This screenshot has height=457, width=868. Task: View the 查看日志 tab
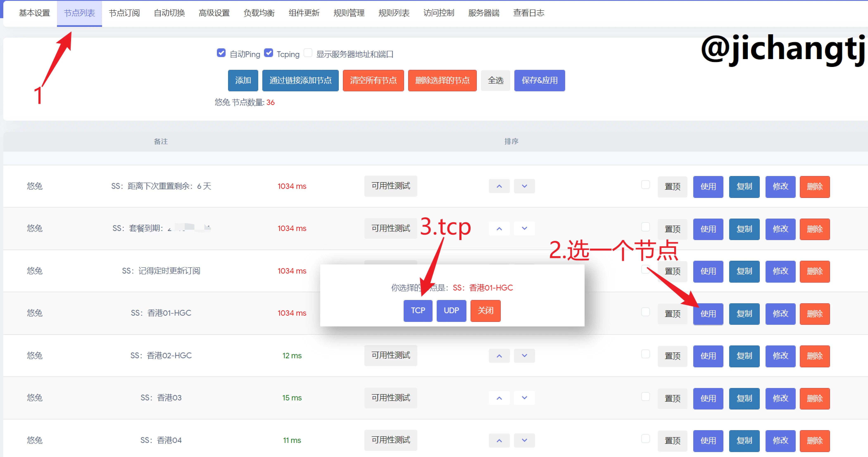click(x=528, y=13)
